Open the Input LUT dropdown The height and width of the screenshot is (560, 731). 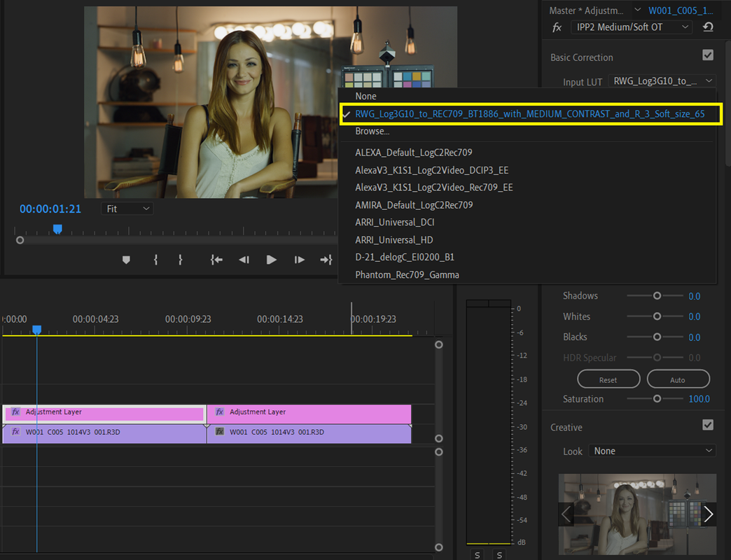(662, 81)
